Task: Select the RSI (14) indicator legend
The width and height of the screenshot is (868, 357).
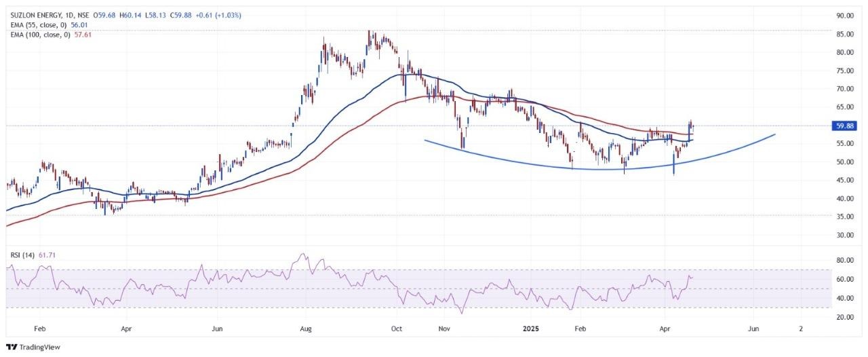Action: (22, 255)
